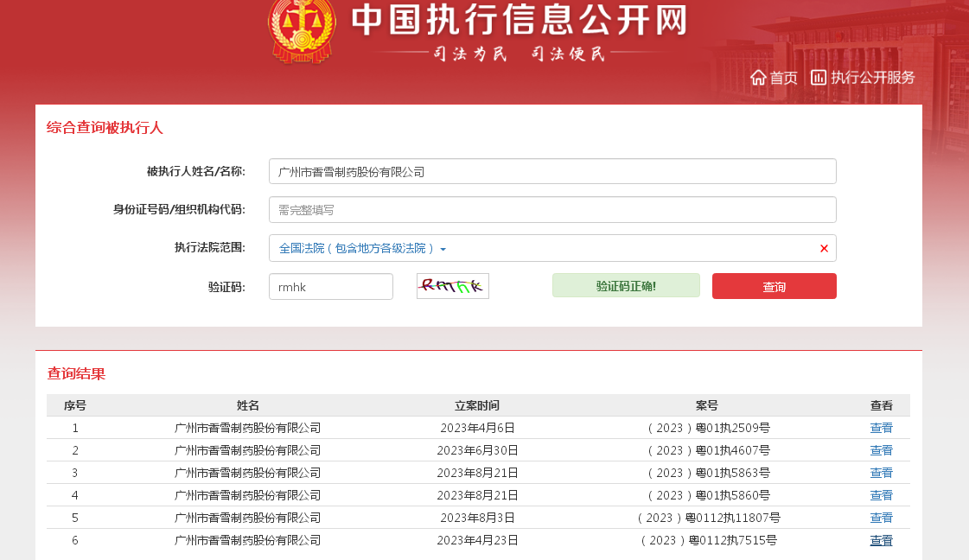Focus the 身份证号码/组织机构代码 field
969x560 pixels.
[552, 210]
